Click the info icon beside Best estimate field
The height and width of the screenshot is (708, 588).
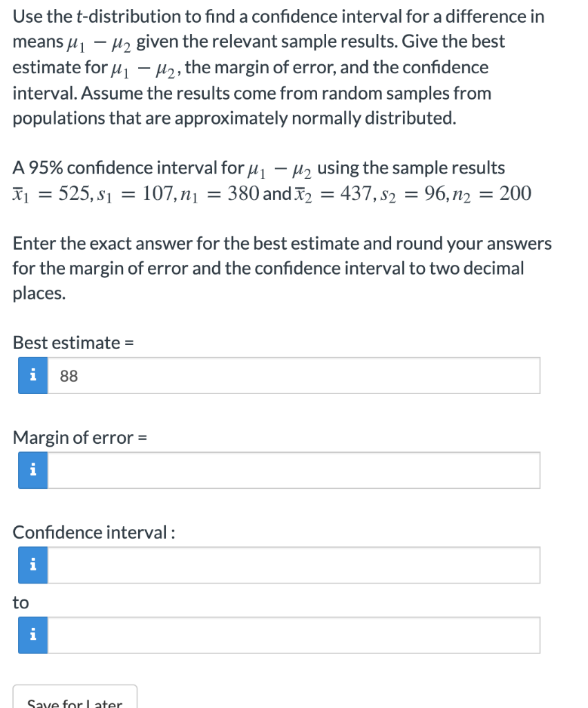pyautogui.click(x=31, y=375)
